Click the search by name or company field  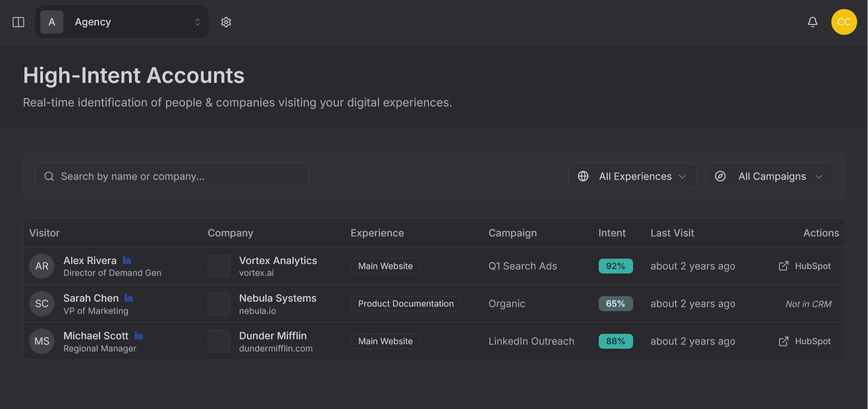click(172, 176)
